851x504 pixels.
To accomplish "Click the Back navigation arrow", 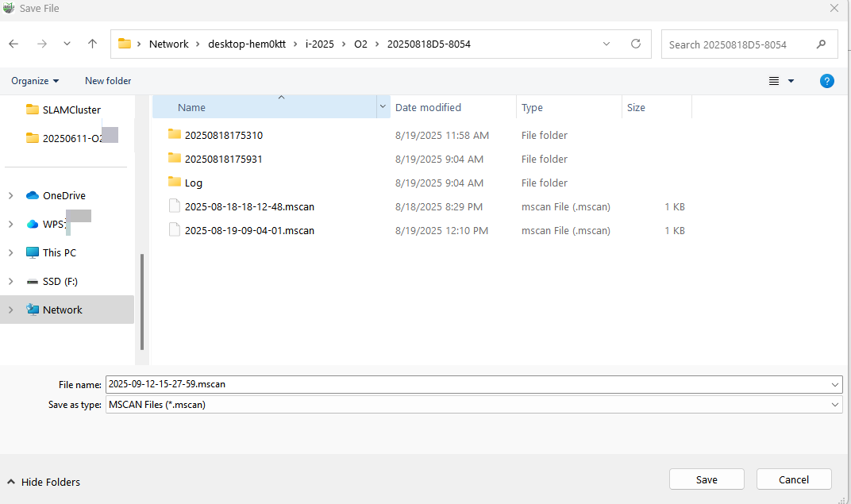I will tap(13, 44).
